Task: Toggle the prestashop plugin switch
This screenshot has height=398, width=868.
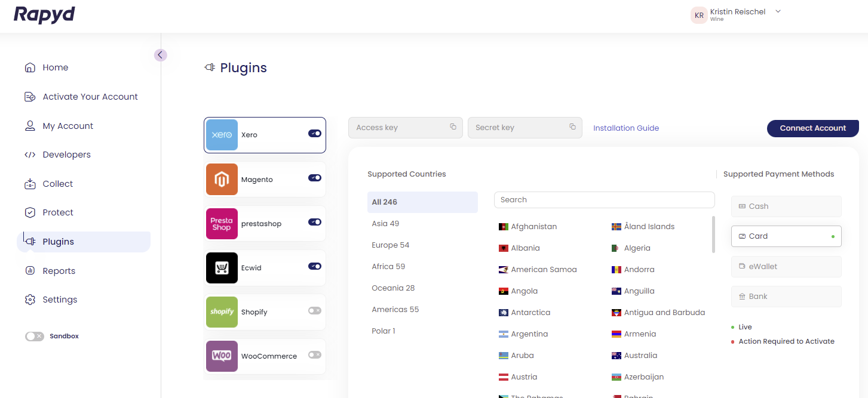Action: [x=315, y=222]
